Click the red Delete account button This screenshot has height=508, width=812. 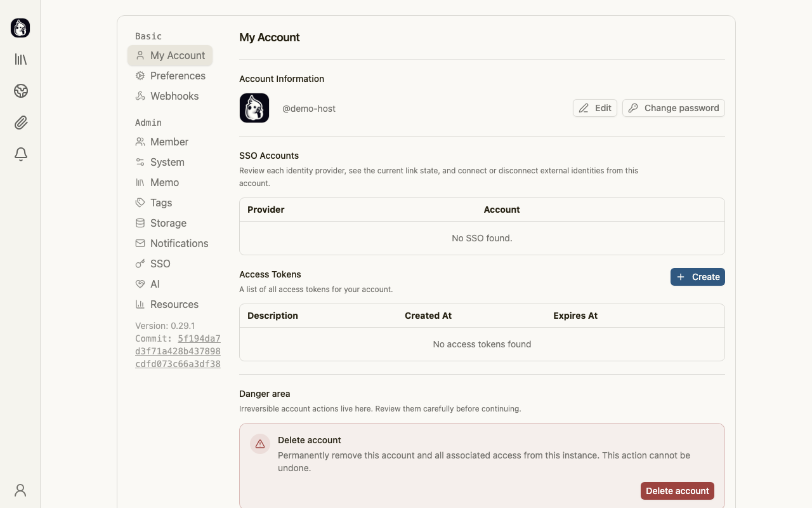[x=678, y=491]
